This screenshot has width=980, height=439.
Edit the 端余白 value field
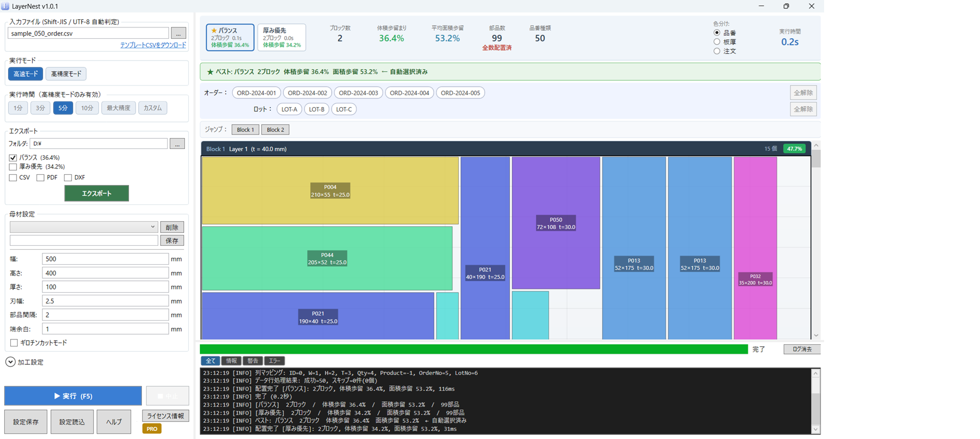click(105, 329)
